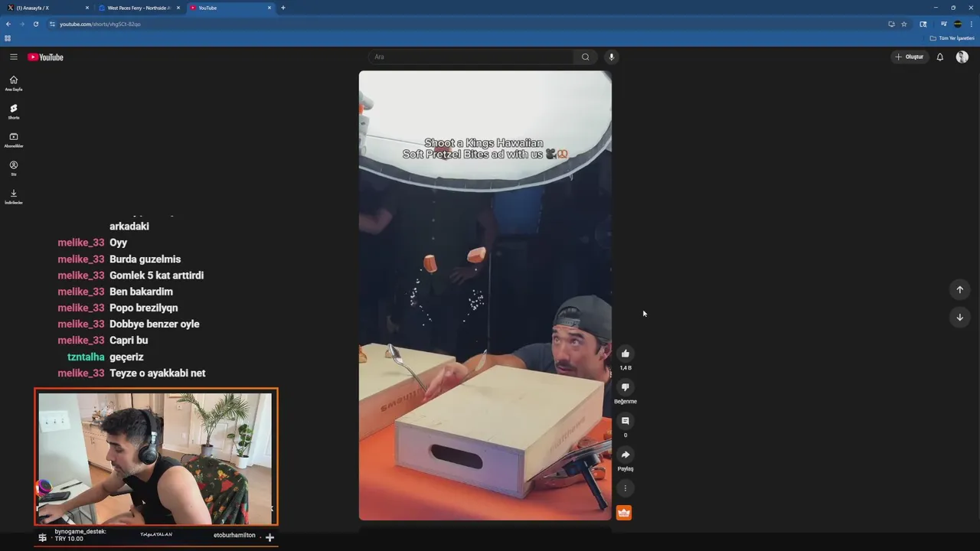Open the Chrome side search panel icon

[x=923, y=24]
